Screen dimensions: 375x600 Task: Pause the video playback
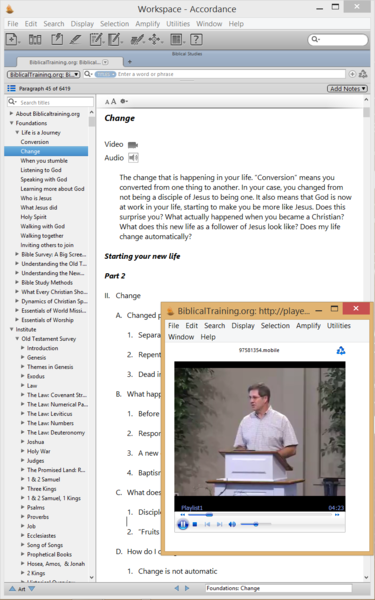183,524
